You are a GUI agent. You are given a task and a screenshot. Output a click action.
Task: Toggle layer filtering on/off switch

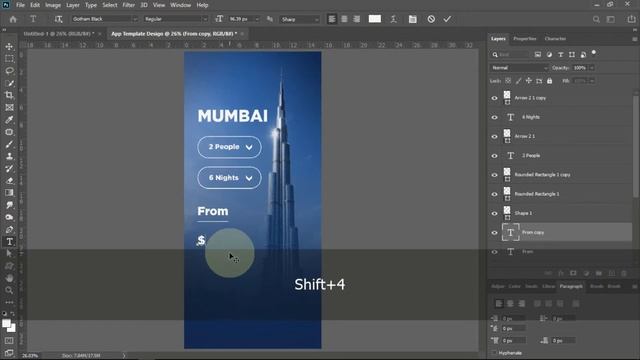pyautogui.click(x=594, y=53)
